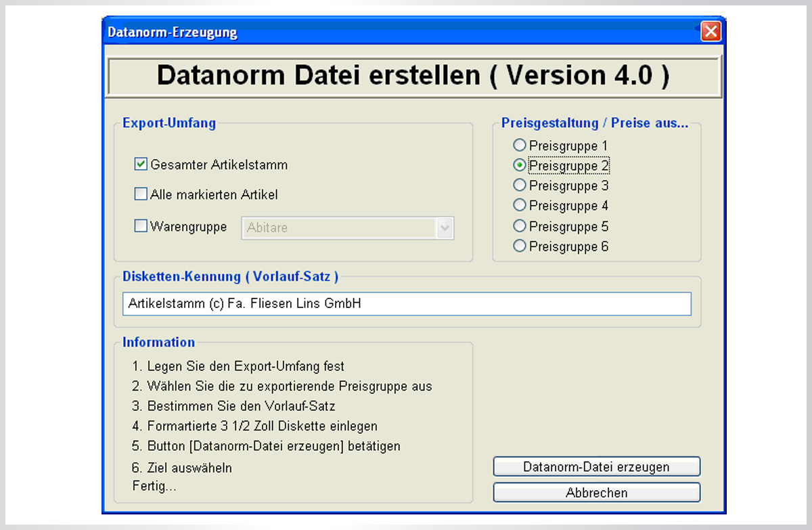812x530 pixels.
Task: Close the Datanorm-Erzeugung dialog window
Action: tap(710, 32)
